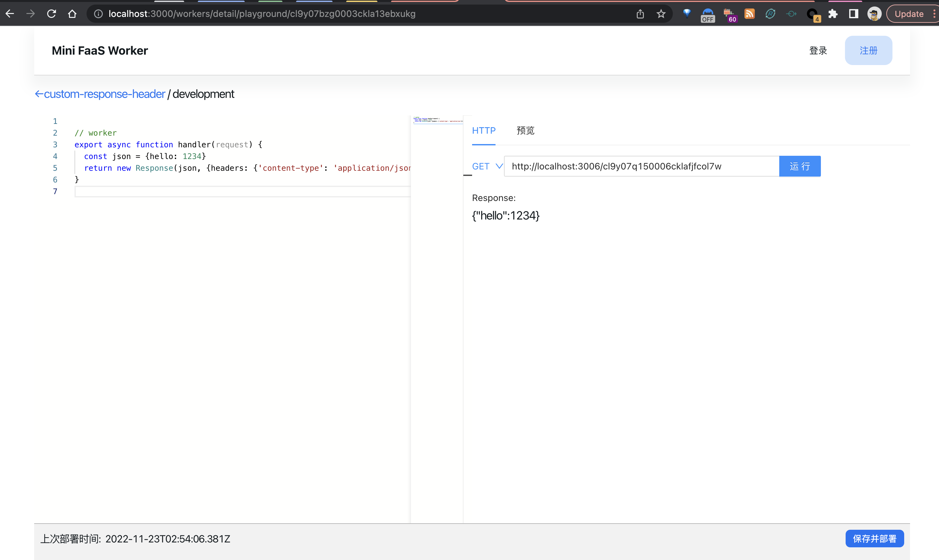Click the response body JSON text area
Screen dimensions: 939x560
506,215
